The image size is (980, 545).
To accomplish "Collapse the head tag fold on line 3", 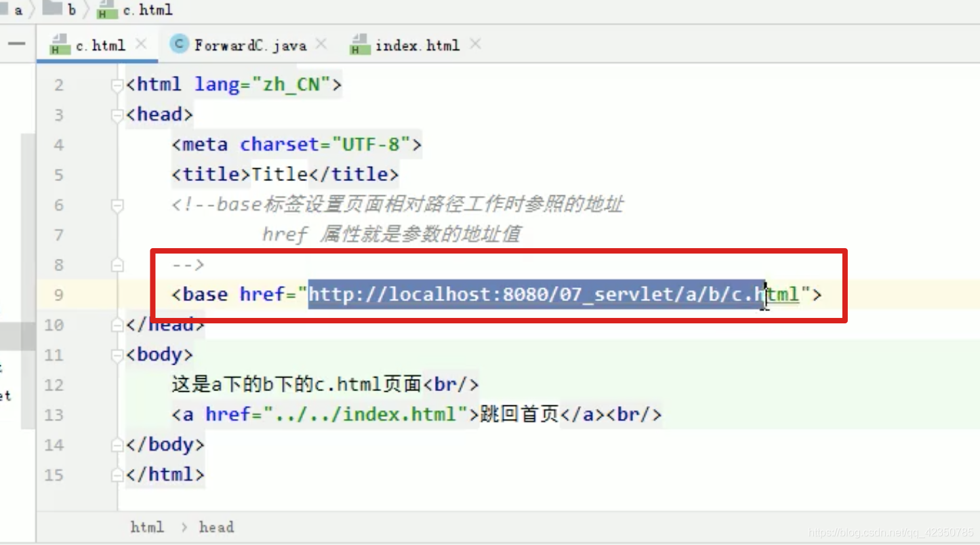I will (117, 115).
